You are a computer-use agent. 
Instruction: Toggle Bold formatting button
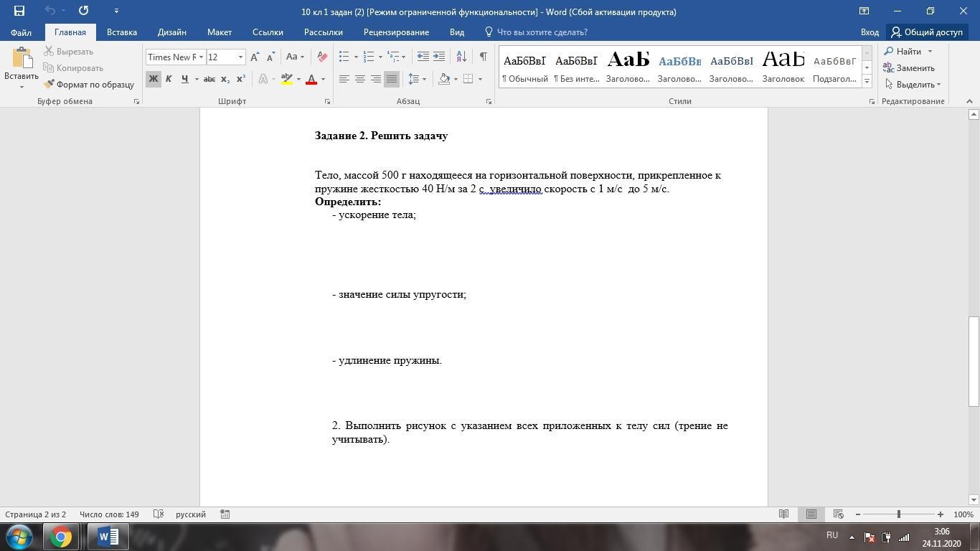(x=153, y=79)
